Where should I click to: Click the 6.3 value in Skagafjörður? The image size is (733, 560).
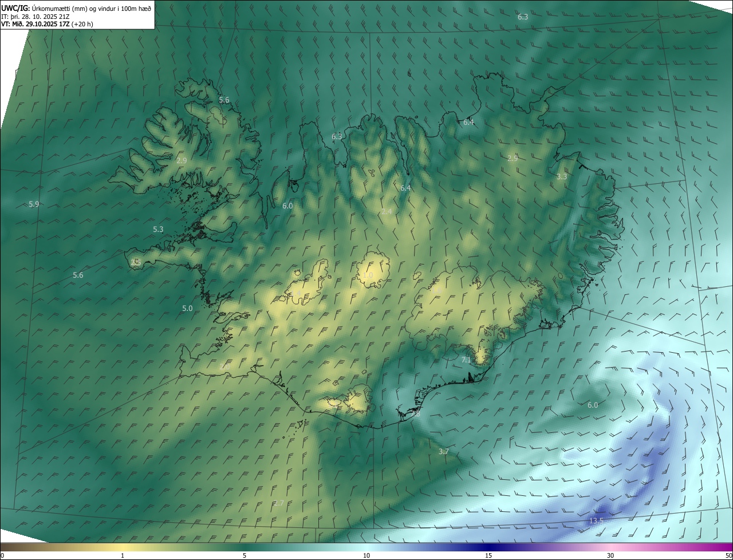[337, 136]
